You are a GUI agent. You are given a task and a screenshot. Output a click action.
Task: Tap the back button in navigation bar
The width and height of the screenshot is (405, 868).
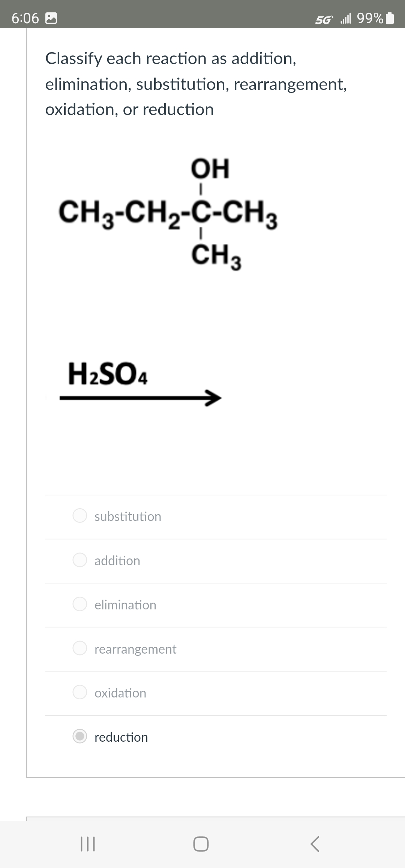coord(315,844)
